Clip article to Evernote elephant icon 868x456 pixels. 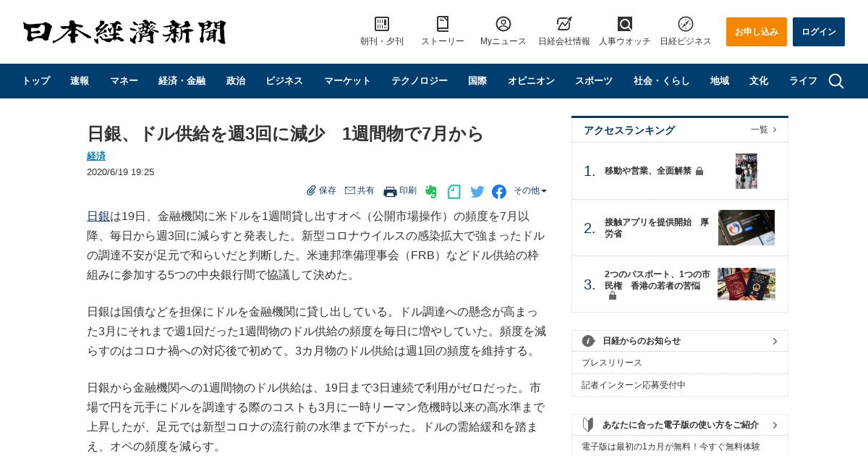[x=431, y=192]
